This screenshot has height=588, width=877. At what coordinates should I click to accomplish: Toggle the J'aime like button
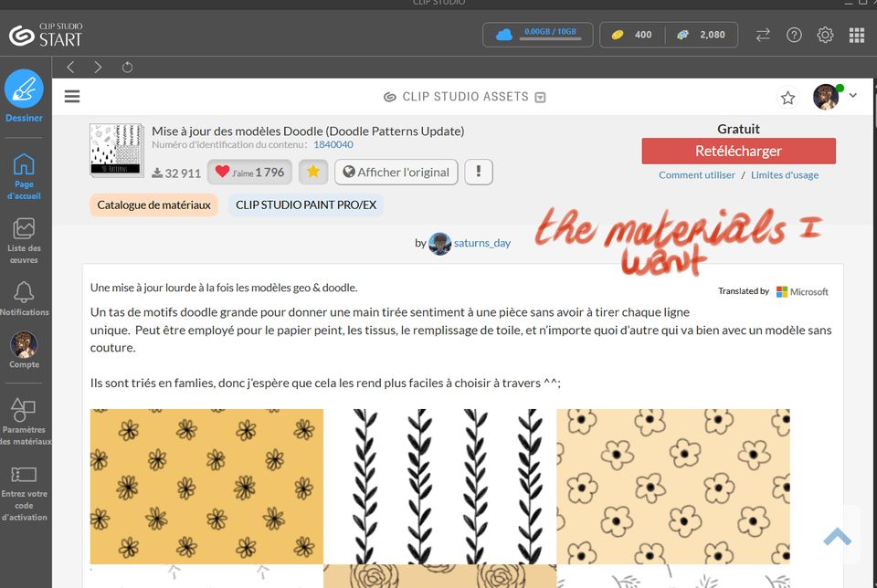pos(249,173)
